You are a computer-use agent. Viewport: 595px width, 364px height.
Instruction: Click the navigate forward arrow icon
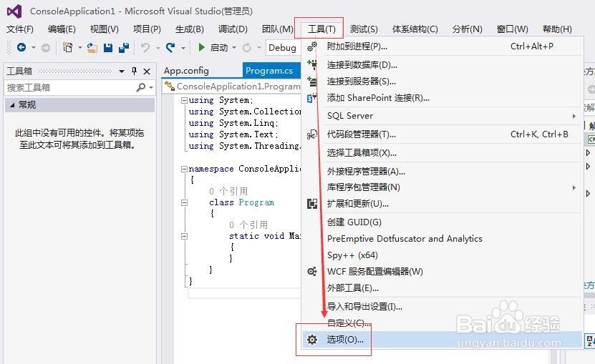(46, 48)
